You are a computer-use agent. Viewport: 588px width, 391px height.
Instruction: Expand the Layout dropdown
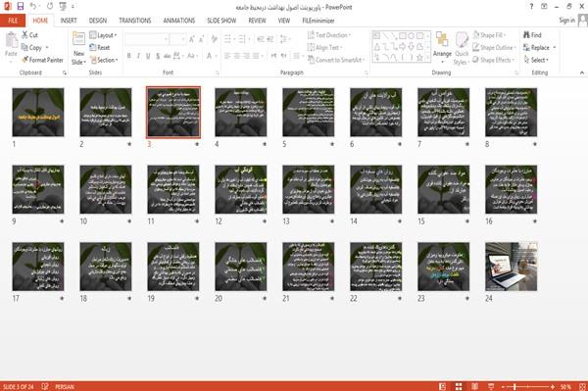click(103, 35)
